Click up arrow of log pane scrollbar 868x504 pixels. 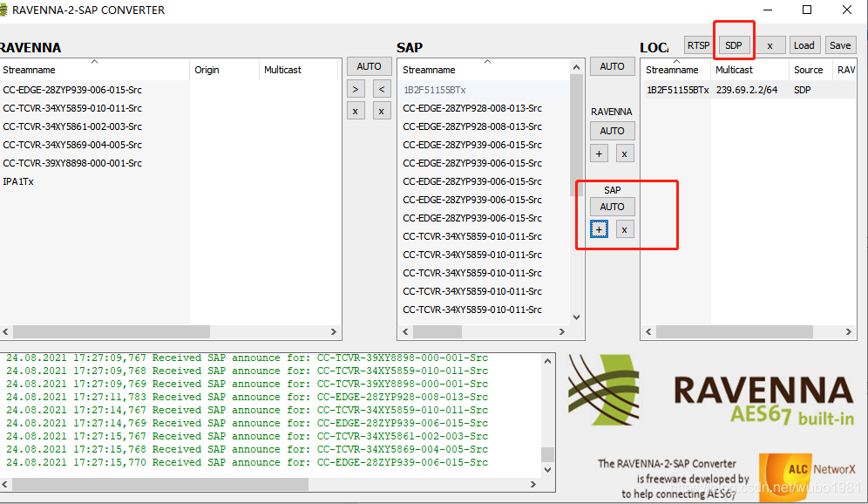point(547,361)
